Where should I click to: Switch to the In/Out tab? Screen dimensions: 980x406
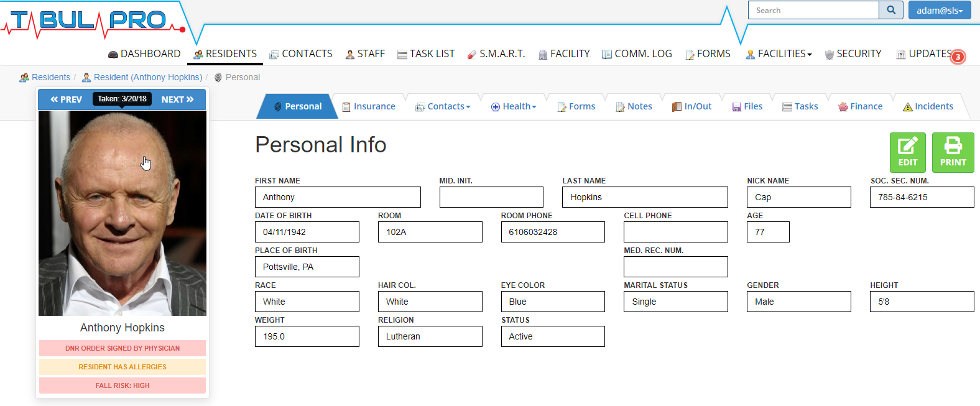[x=691, y=106]
